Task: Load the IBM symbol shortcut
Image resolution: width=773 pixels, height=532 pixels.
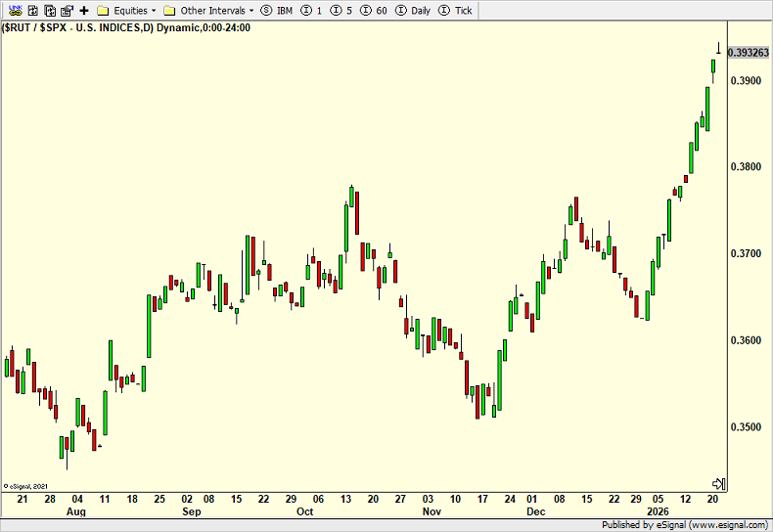Action: pyautogui.click(x=277, y=11)
